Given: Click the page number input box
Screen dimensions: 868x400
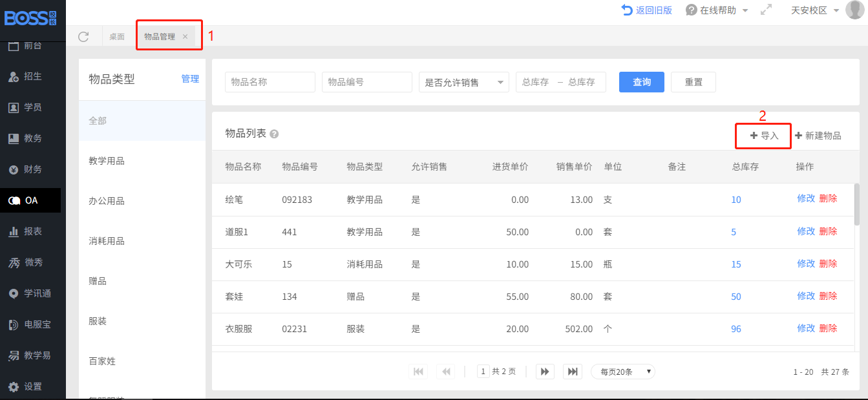Looking at the screenshot, I should coord(483,372).
